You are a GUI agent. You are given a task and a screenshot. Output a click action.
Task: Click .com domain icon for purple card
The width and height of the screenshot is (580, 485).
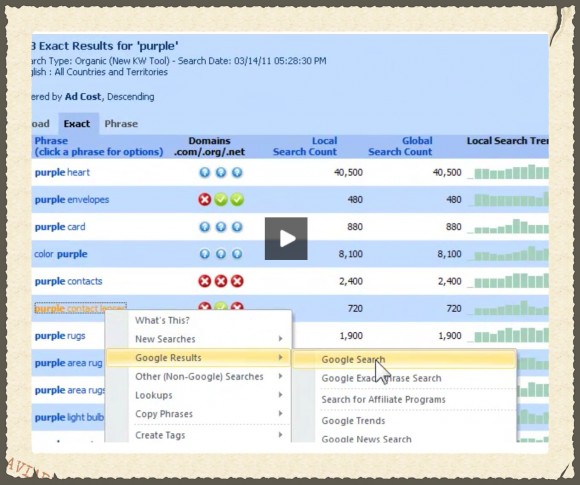[x=205, y=227]
